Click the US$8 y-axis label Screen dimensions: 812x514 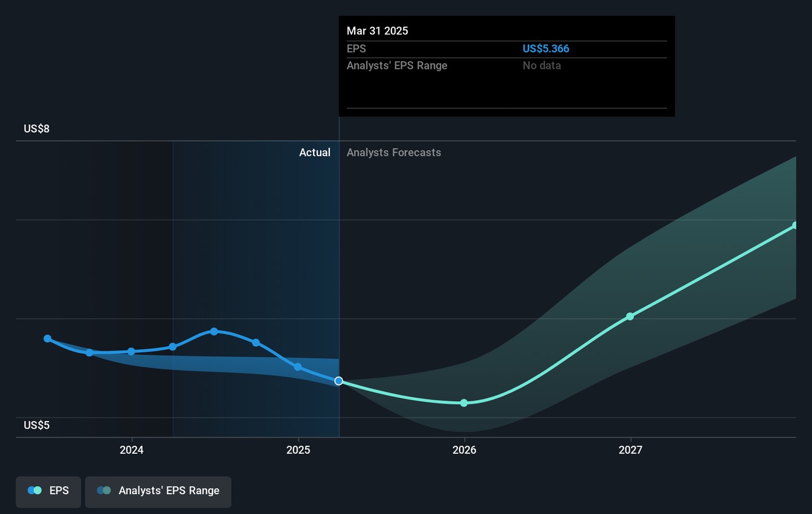[37, 128]
